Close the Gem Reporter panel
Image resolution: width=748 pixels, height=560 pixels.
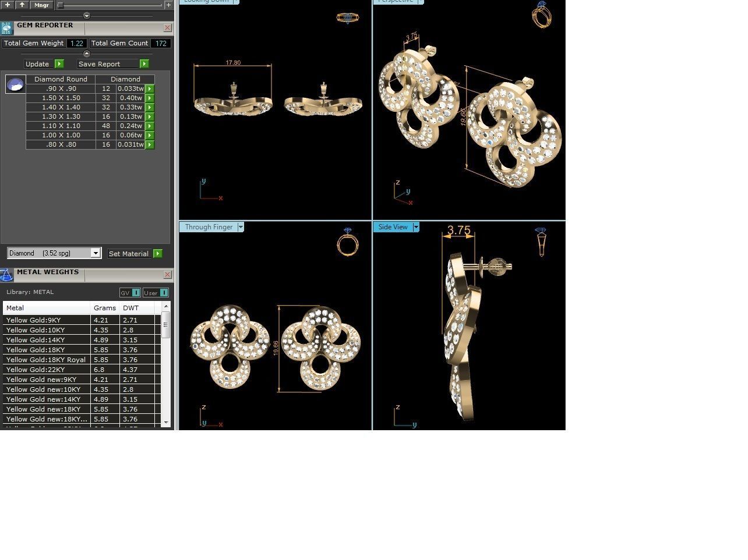point(168,28)
